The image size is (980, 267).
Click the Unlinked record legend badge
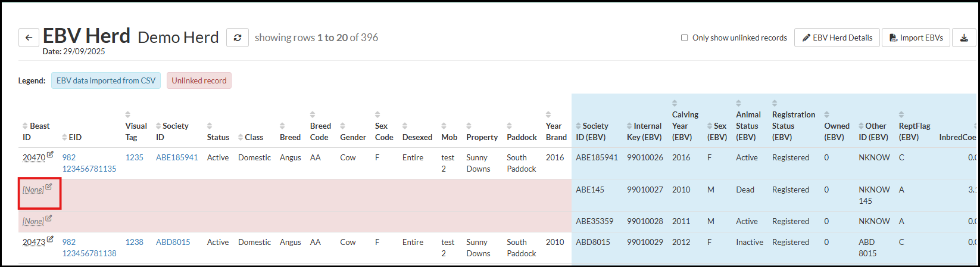[199, 80]
